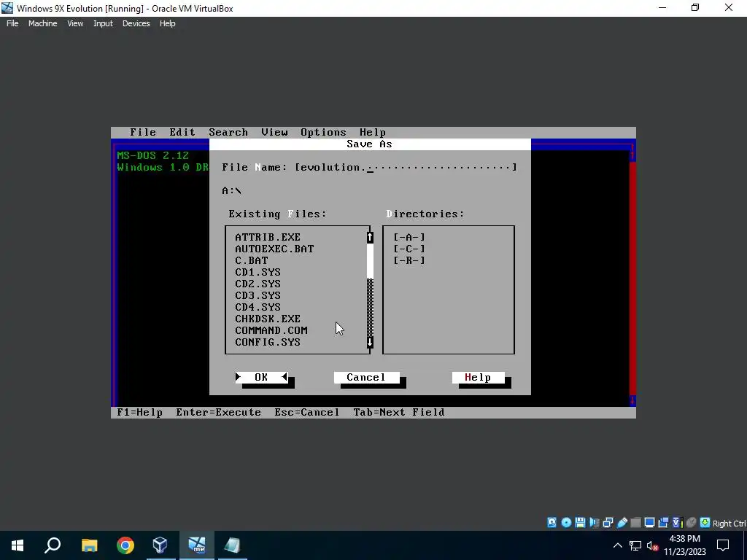Open network status tray icon
Image resolution: width=747 pixels, height=560 pixels.
tap(635, 545)
